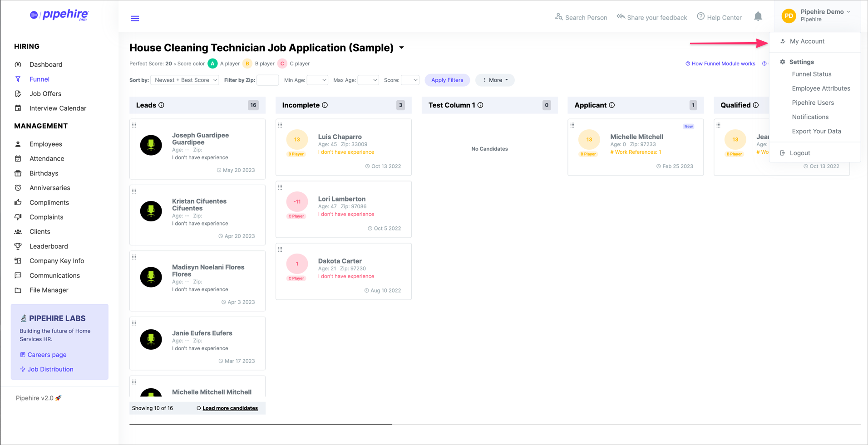Screen dimensions: 868x445
Task: Select Export Your Data
Action: click(x=816, y=131)
